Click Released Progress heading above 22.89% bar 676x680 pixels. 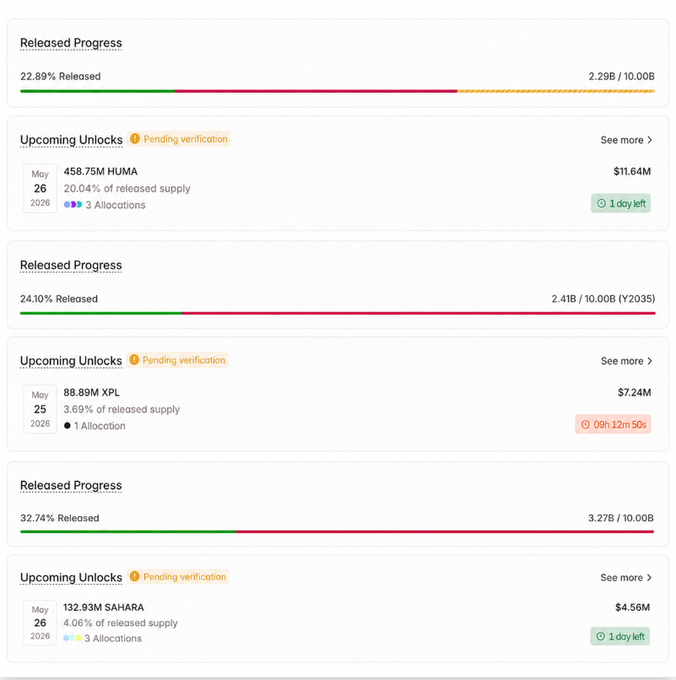[71, 43]
